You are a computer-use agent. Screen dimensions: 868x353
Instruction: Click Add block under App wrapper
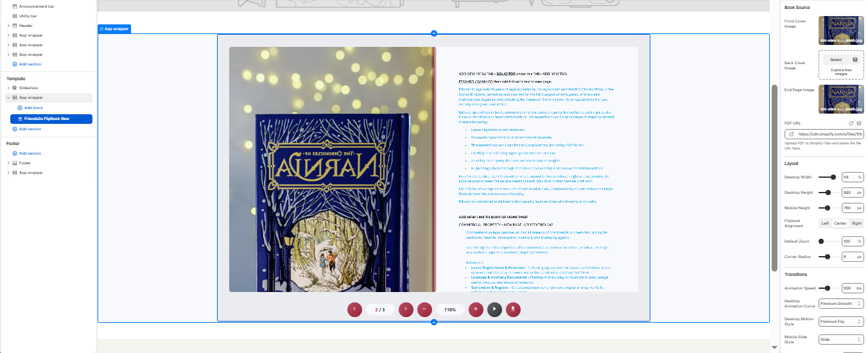pyautogui.click(x=33, y=108)
